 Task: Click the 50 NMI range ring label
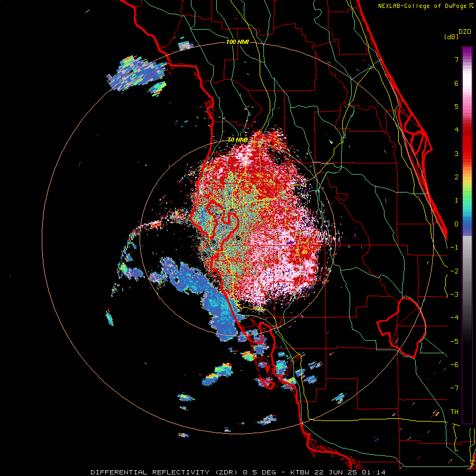coord(237,140)
